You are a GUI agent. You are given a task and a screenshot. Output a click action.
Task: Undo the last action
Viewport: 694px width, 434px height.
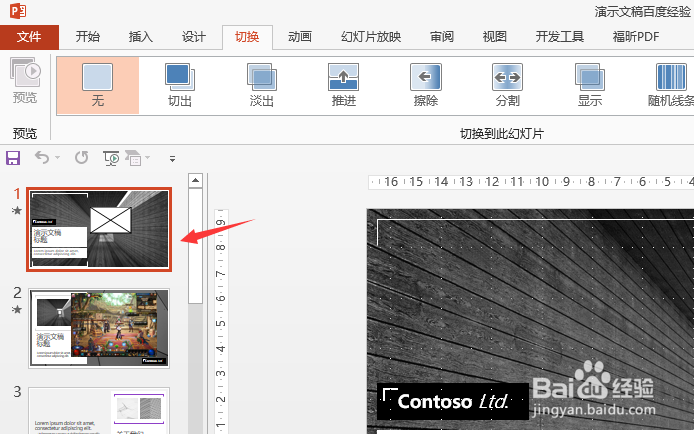click(42, 157)
